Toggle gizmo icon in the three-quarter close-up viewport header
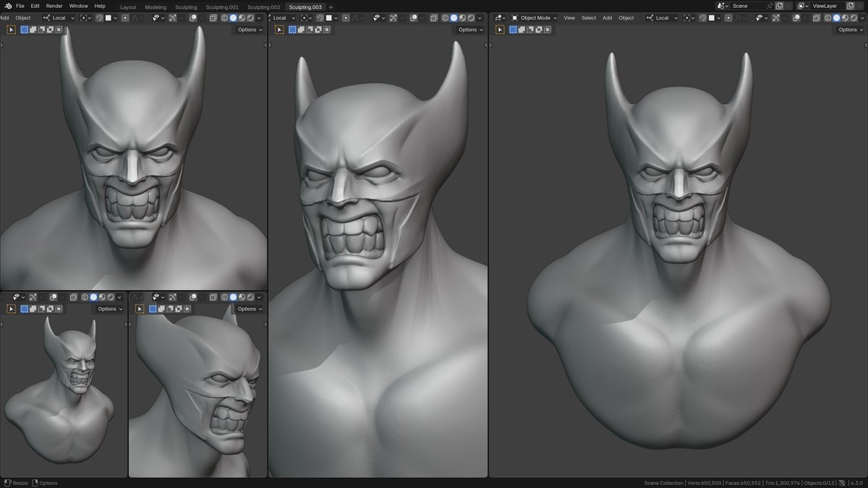868x488 pixels. click(x=393, y=18)
